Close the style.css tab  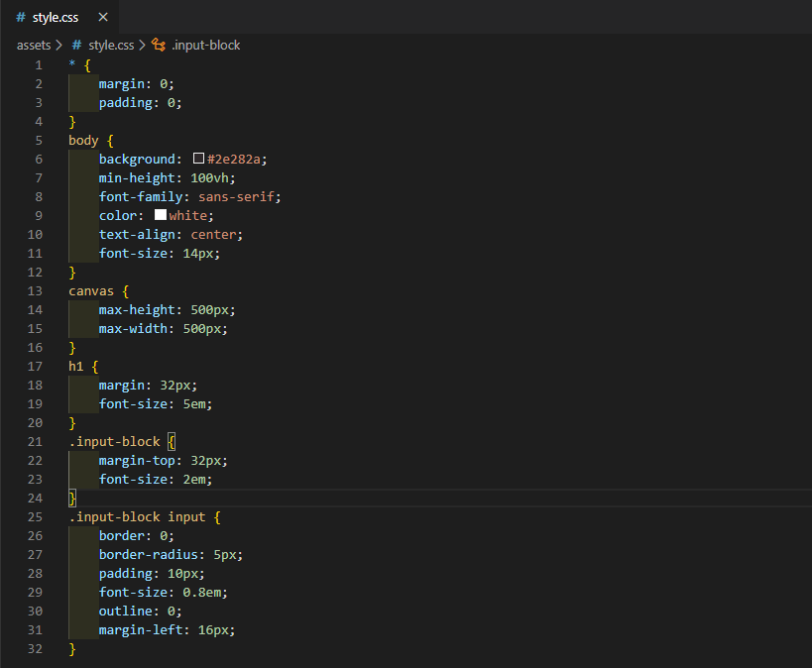(x=103, y=17)
